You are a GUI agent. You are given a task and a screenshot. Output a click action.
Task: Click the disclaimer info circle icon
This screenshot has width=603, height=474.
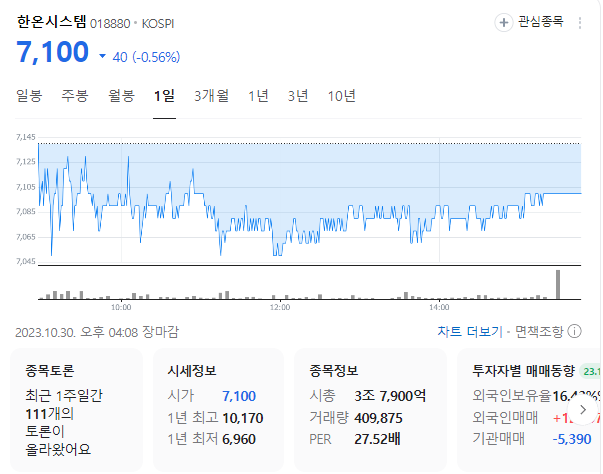(x=575, y=331)
